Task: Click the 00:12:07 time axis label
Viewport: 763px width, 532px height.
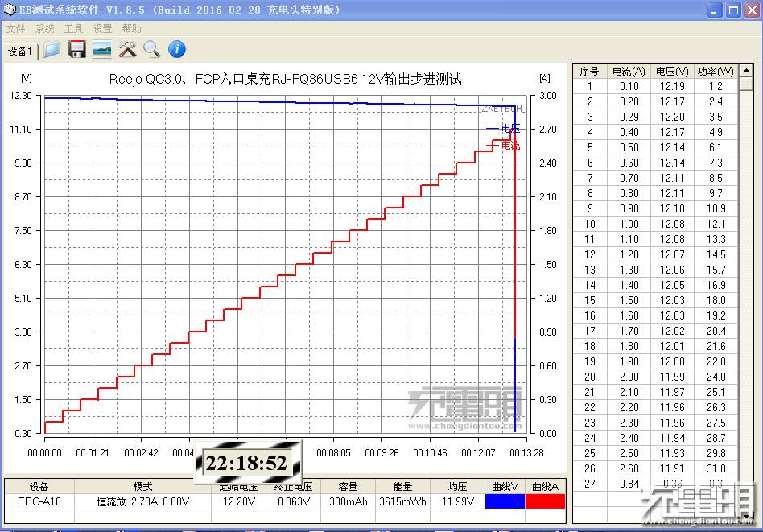Action: [x=478, y=452]
